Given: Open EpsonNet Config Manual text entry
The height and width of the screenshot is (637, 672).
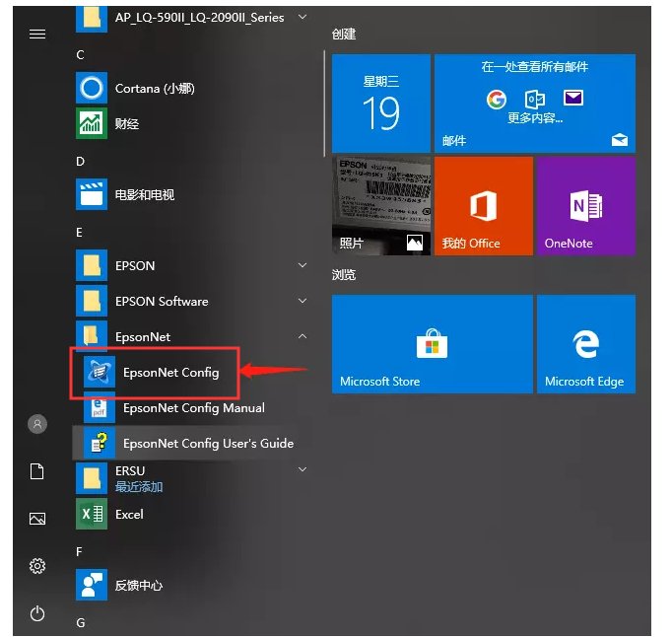Looking at the screenshot, I should coord(194,407).
